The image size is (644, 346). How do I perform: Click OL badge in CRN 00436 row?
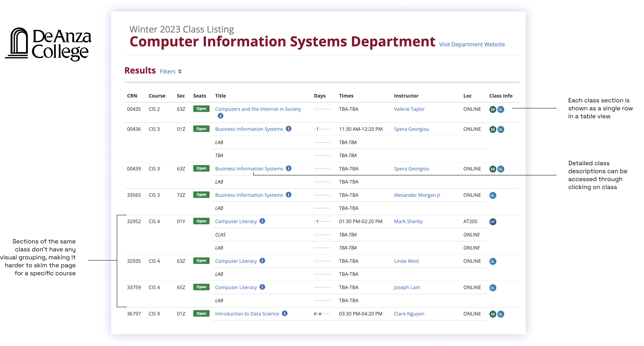pyautogui.click(x=500, y=130)
